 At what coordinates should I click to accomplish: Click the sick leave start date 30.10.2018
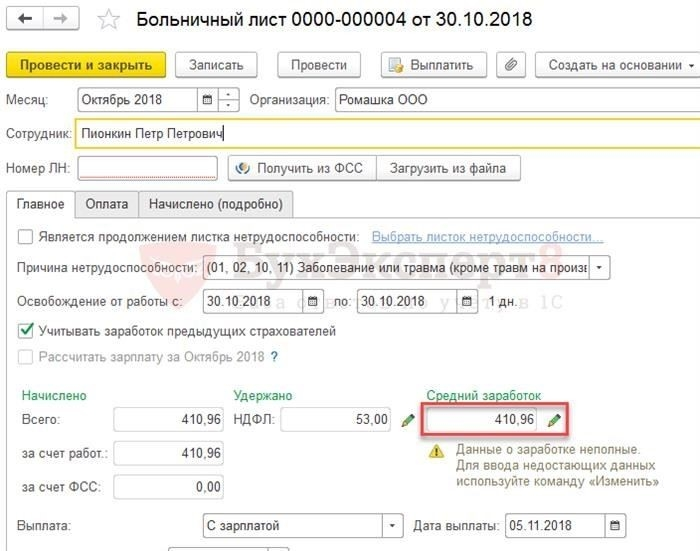coord(253,301)
